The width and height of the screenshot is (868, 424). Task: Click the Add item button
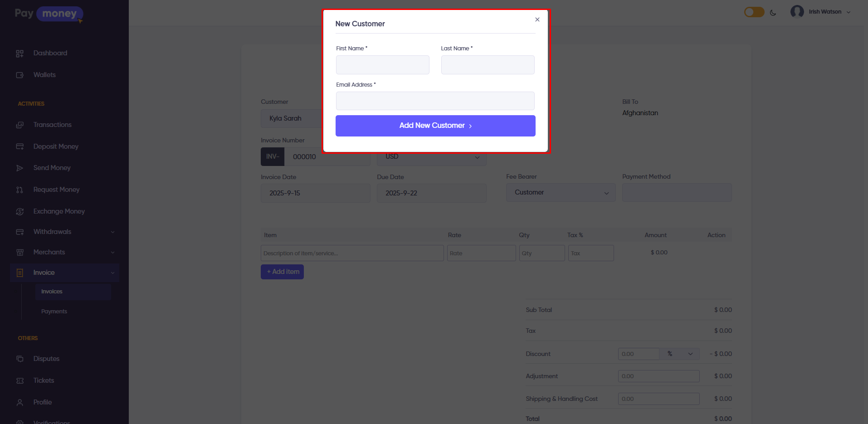(282, 272)
